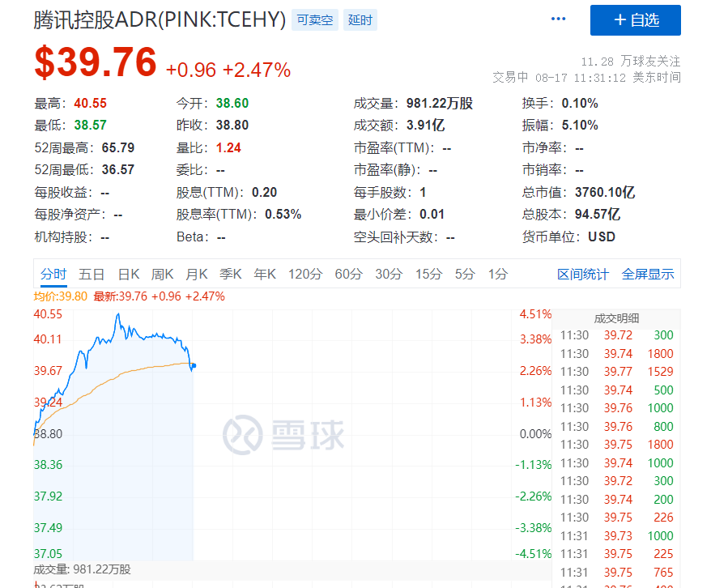Click the 最新:39.76 label above chart
The image size is (711, 588).
[x=120, y=296]
